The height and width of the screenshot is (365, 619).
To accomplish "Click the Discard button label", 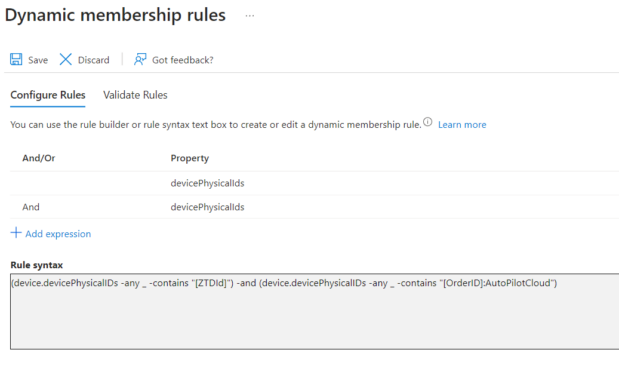I will 94,60.
